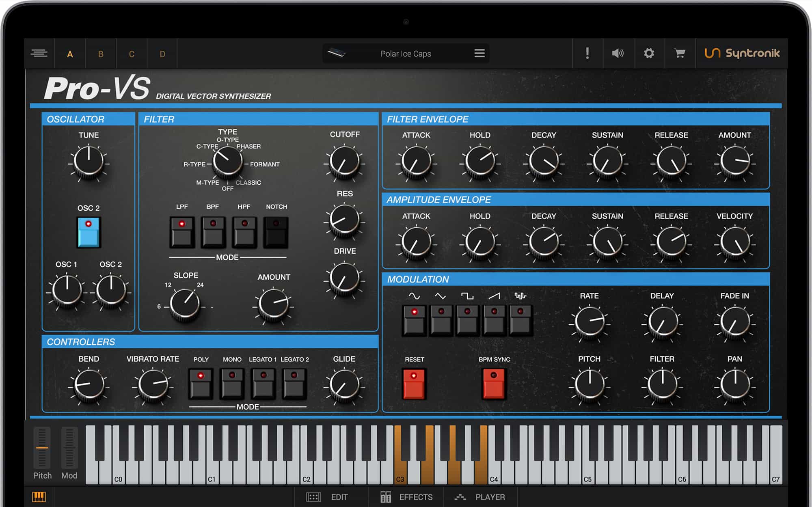Screen dimensions: 812x507
Task: Select sawtooth LFO waveform button
Action: coord(494,321)
